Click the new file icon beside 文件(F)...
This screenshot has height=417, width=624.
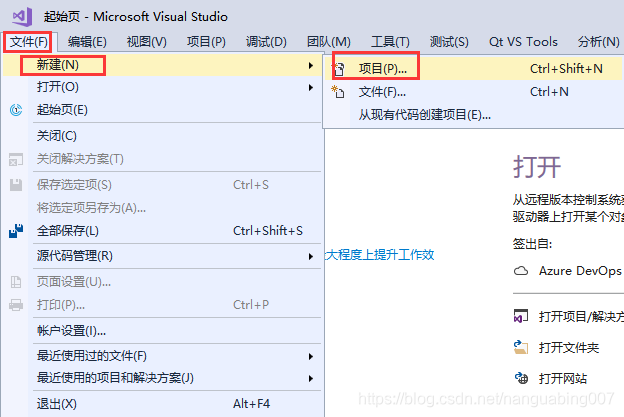coord(338,92)
